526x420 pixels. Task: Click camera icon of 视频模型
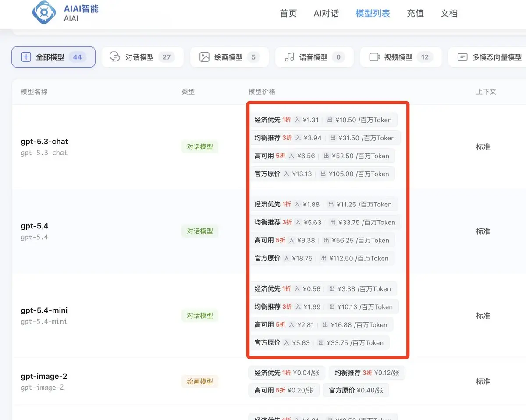coord(374,57)
